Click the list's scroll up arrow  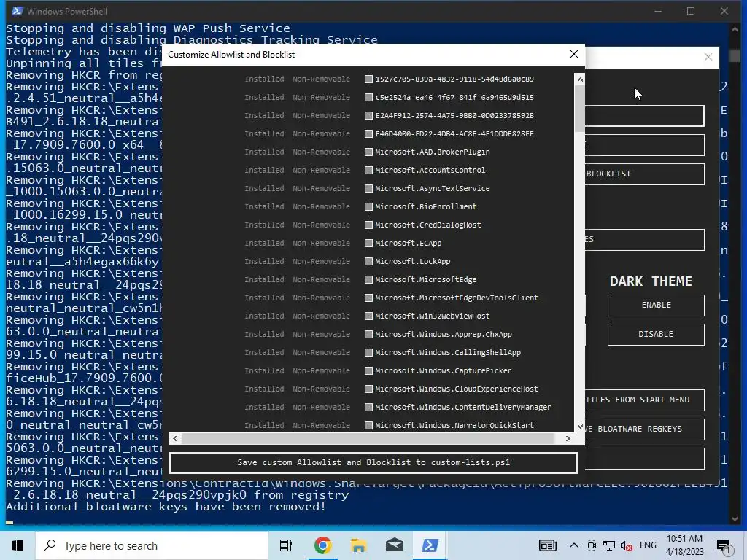click(580, 79)
